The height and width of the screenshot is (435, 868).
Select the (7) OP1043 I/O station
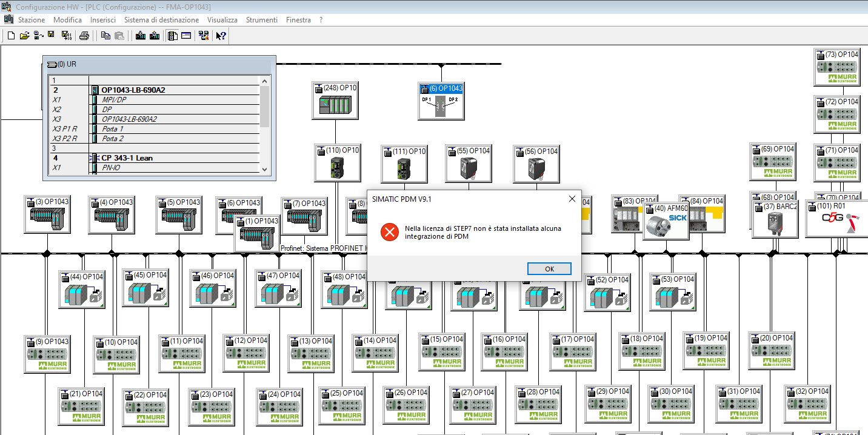click(304, 216)
